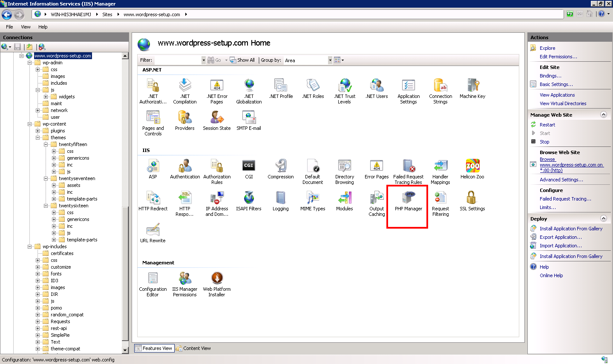Click Advanced Settings link

[561, 180]
